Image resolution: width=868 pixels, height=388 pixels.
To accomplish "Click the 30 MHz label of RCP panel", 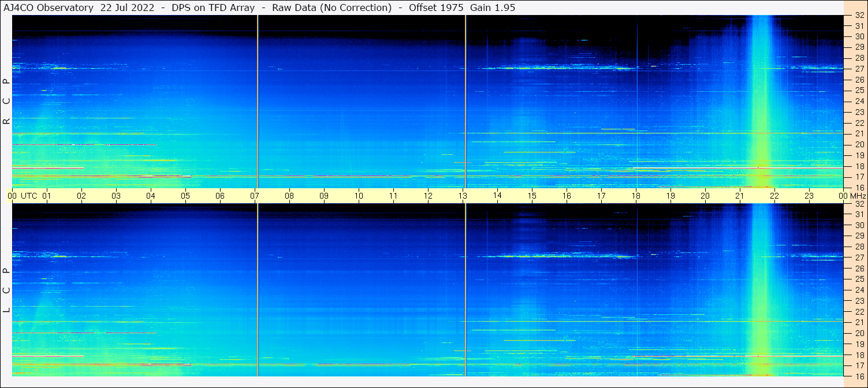I will pos(859,36).
